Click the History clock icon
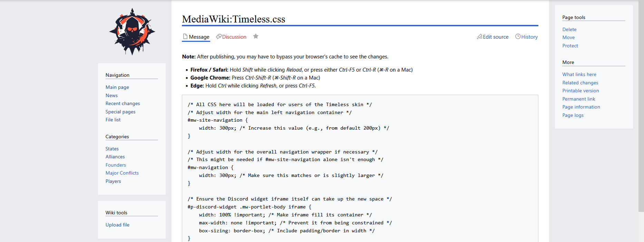 [x=518, y=37]
